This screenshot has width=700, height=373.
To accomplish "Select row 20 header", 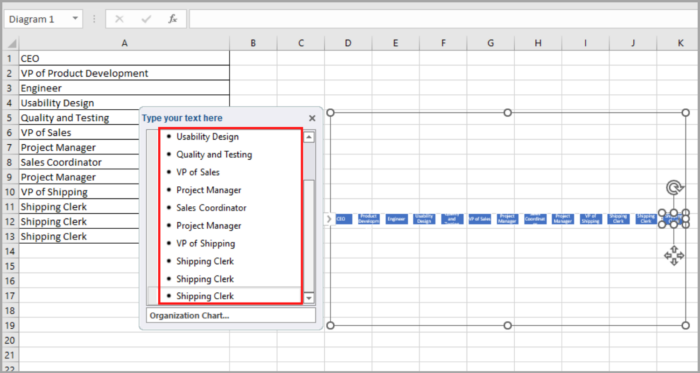I will 10,340.
